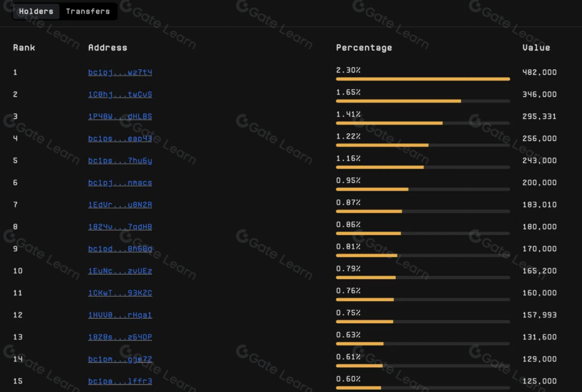Open rank 12 address ending rHqa1
The height and width of the screenshot is (392, 582).
click(120, 315)
